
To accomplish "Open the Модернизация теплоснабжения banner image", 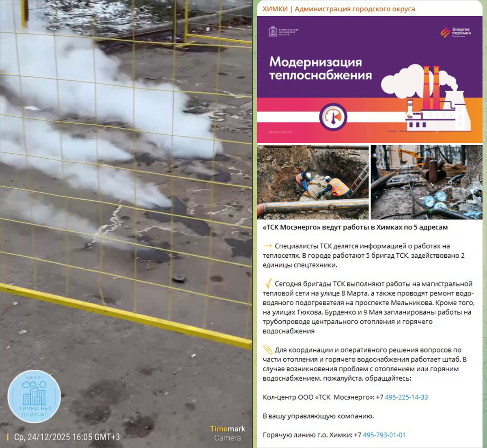I will (x=370, y=80).
